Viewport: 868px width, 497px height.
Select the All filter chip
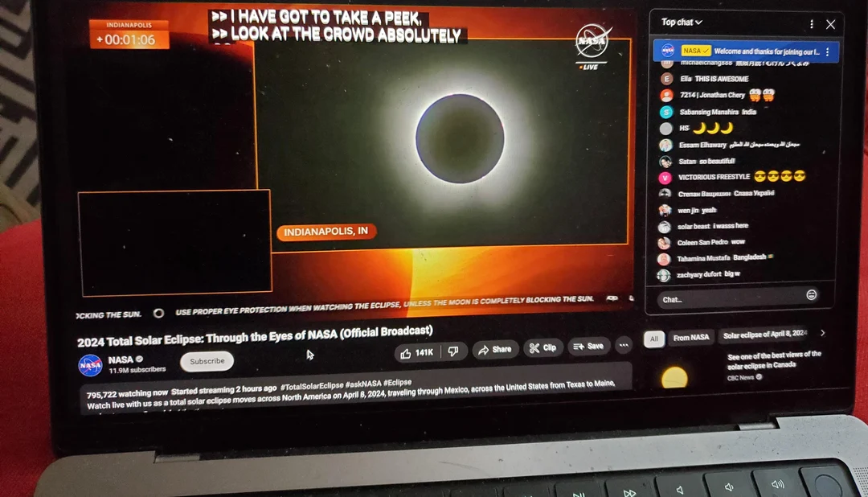pyautogui.click(x=653, y=339)
